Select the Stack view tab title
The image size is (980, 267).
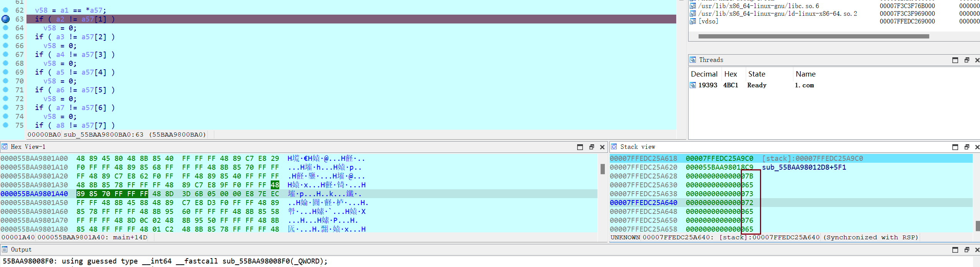[637, 147]
